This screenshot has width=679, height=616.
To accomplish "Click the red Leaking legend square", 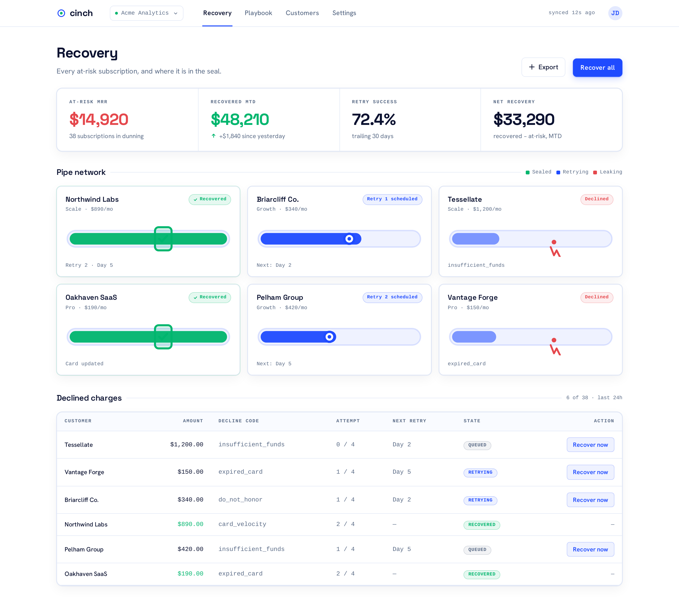I will click(x=595, y=172).
